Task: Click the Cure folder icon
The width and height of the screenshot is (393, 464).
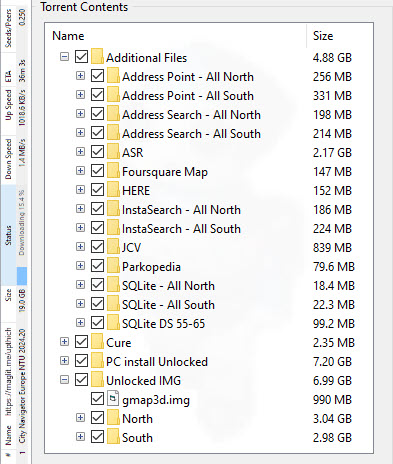Action: tap(97, 342)
